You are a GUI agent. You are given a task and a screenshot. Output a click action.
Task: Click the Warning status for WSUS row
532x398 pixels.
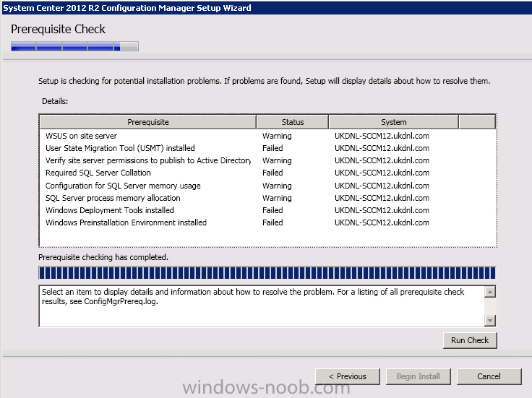click(277, 136)
